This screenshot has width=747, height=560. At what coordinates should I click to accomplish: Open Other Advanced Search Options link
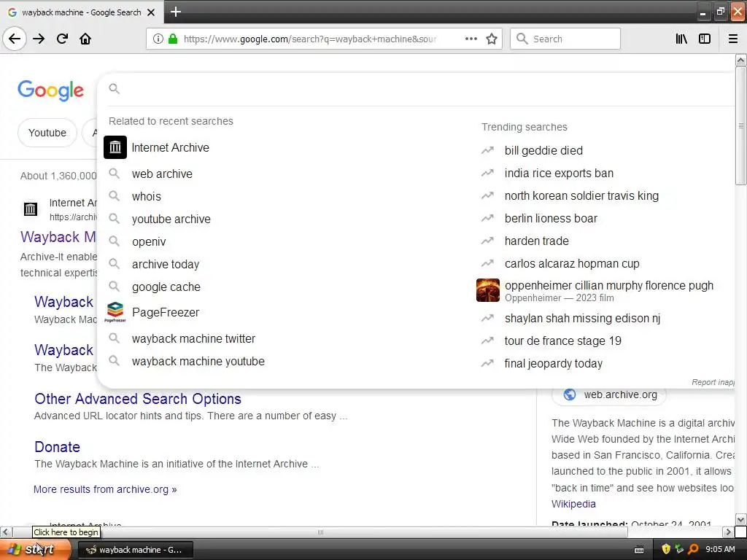click(138, 399)
